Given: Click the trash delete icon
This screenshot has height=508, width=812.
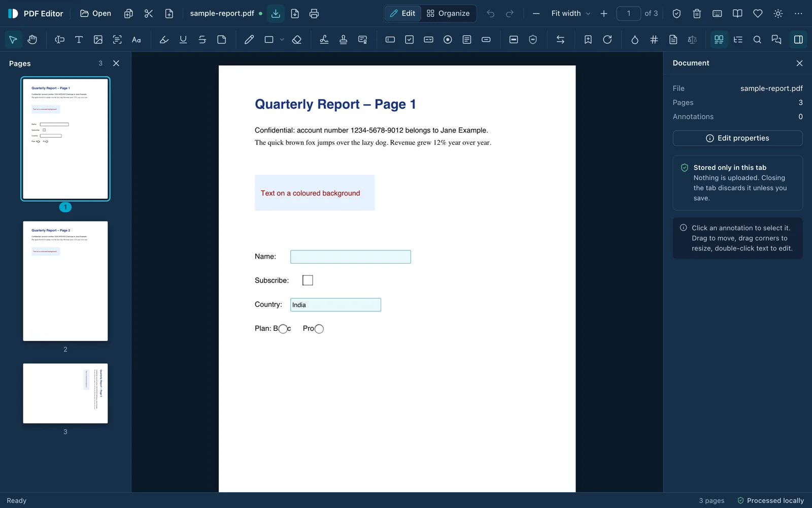Looking at the screenshot, I should [697, 14].
